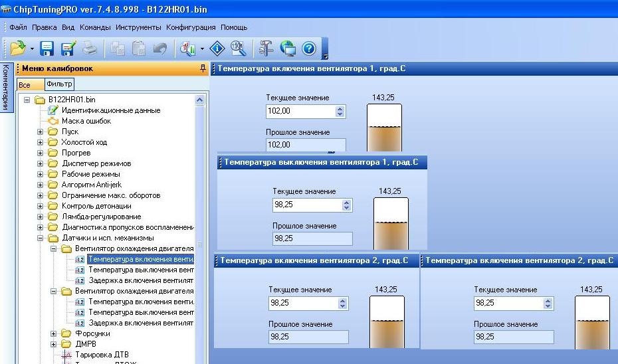Open the Комментарии side tab
Viewport: 618px width, 364px height.
point(6,87)
